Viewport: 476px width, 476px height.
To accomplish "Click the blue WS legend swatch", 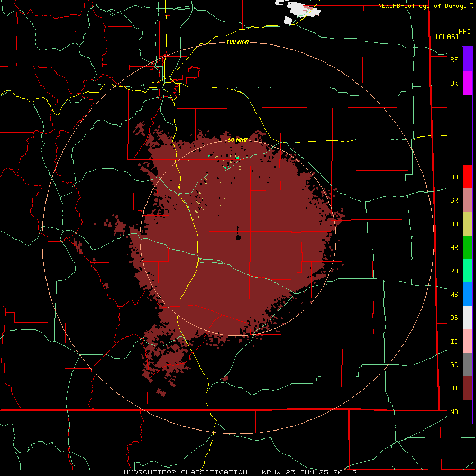I will pos(467,294).
